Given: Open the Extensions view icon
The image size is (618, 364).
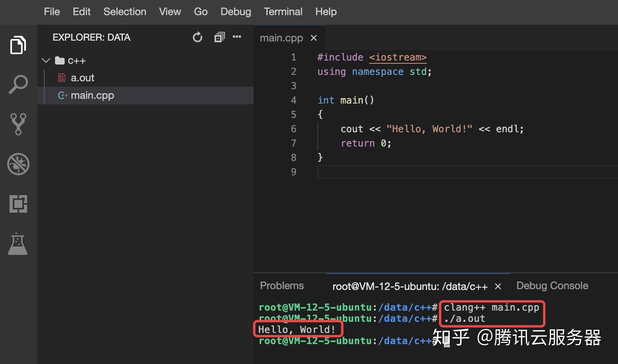Looking at the screenshot, I should (18, 204).
